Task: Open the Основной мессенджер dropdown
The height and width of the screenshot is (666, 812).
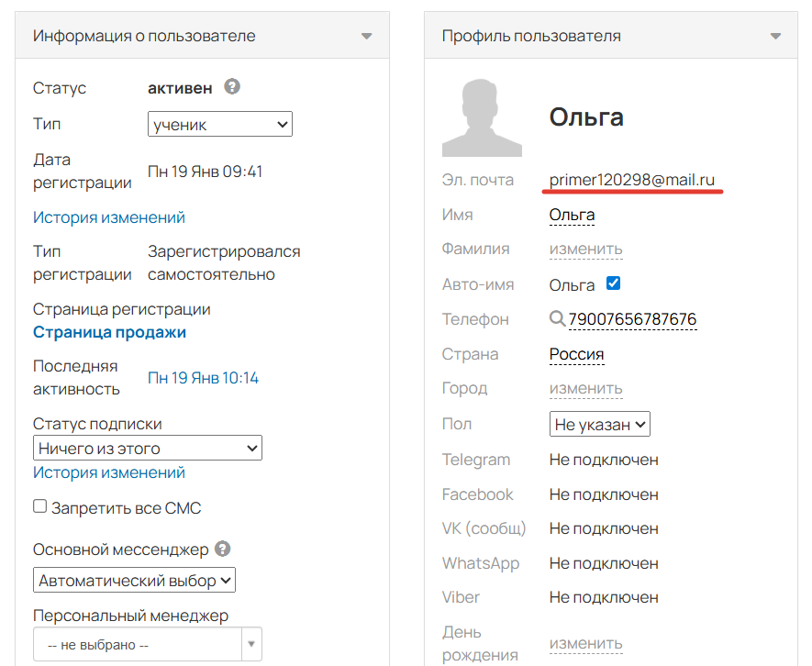Action: pyautogui.click(x=134, y=580)
